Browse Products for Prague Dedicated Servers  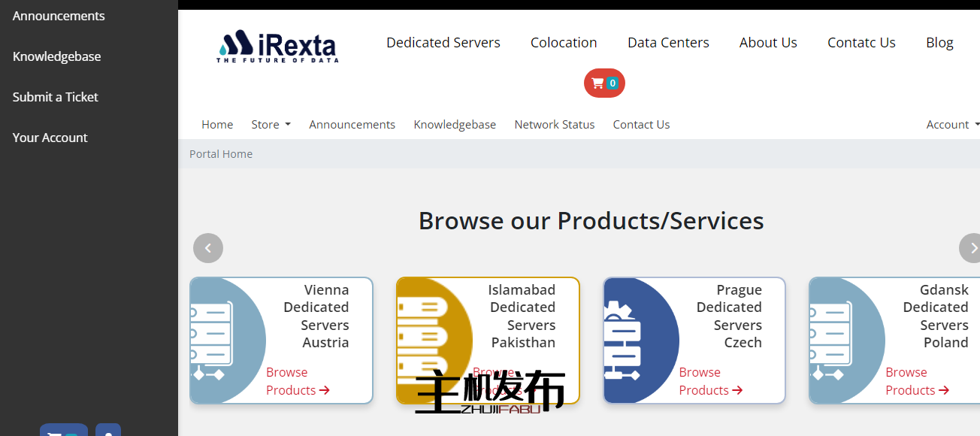[x=710, y=381]
